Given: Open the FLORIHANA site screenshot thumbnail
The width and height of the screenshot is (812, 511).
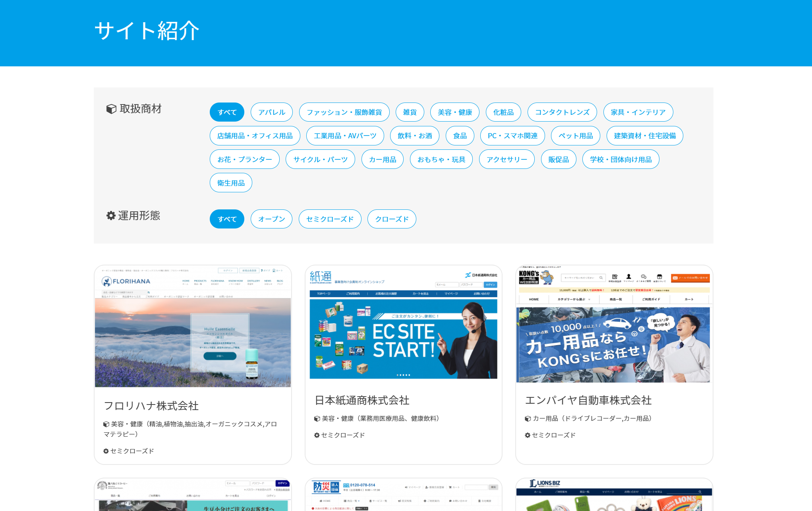Looking at the screenshot, I should pyautogui.click(x=193, y=327).
